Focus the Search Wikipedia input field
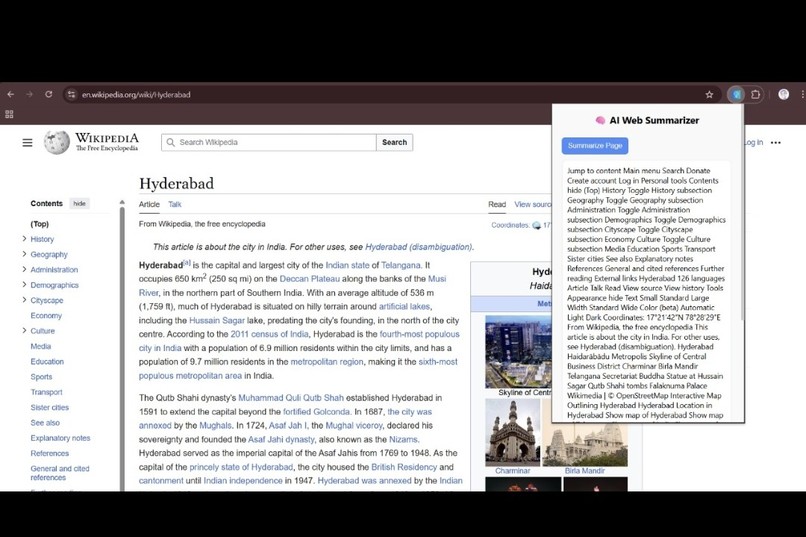 click(269, 142)
